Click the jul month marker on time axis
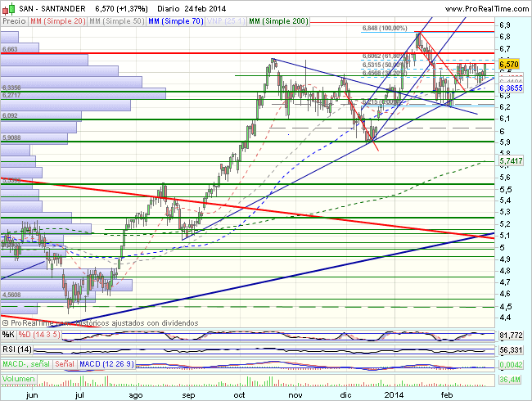 (x=79, y=395)
